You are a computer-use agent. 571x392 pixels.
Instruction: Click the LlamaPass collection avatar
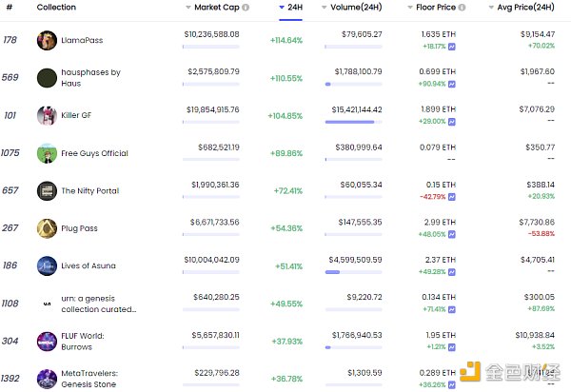coord(47,40)
